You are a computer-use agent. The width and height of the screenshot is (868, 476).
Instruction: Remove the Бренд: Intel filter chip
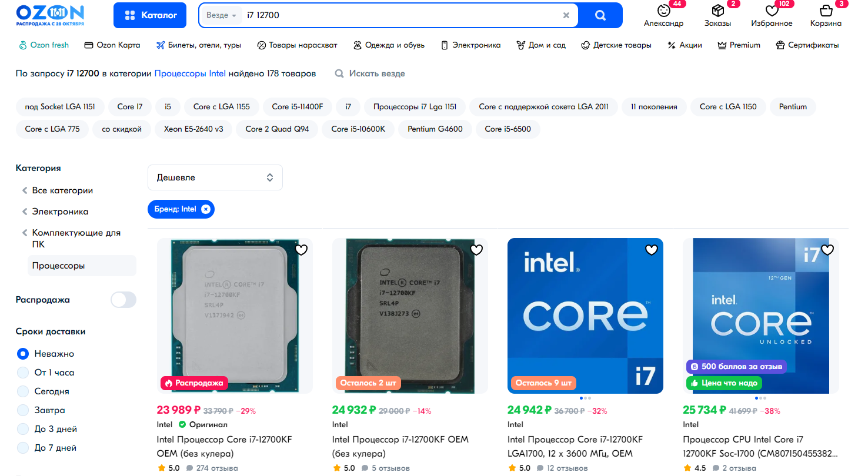pyautogui.click(x=205, y=209)
